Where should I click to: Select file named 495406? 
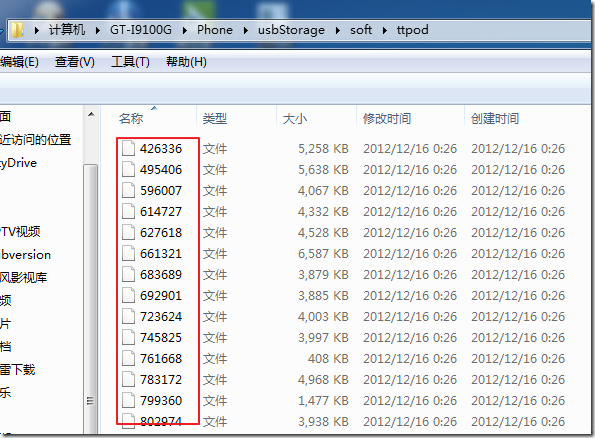pyautogui.click(x=161, y=169)
